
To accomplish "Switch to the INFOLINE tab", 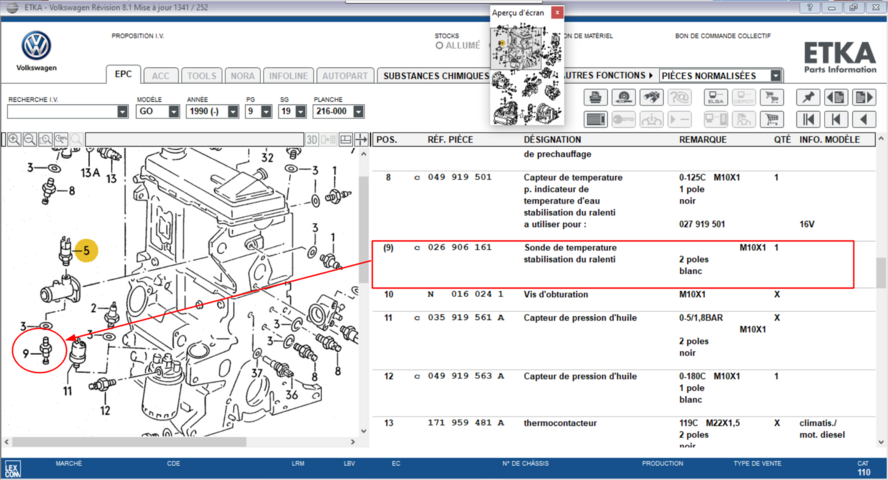I will coord(288,76).
